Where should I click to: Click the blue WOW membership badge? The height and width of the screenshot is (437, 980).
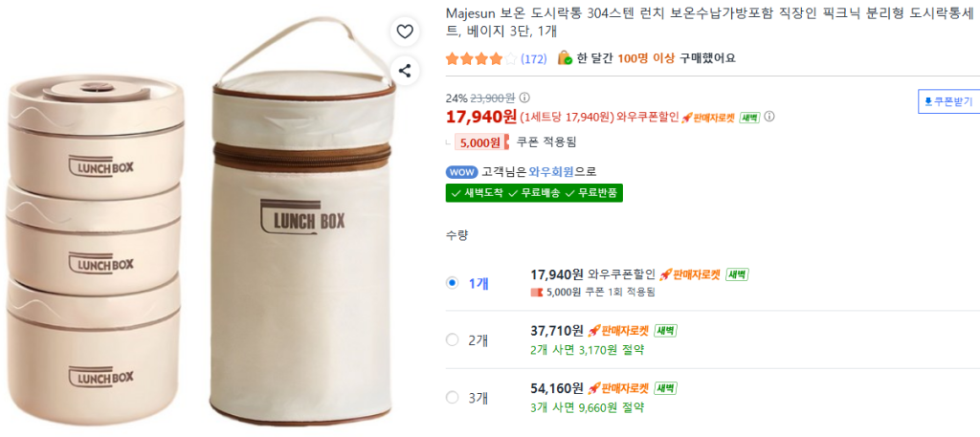pyautogui.click(x=461, y=172)
